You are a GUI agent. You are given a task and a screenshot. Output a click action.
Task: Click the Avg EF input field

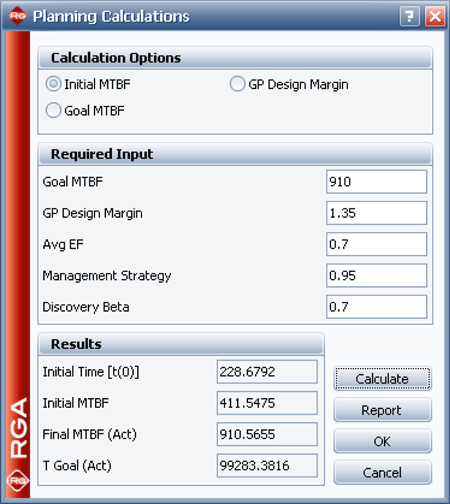[377, 244]
